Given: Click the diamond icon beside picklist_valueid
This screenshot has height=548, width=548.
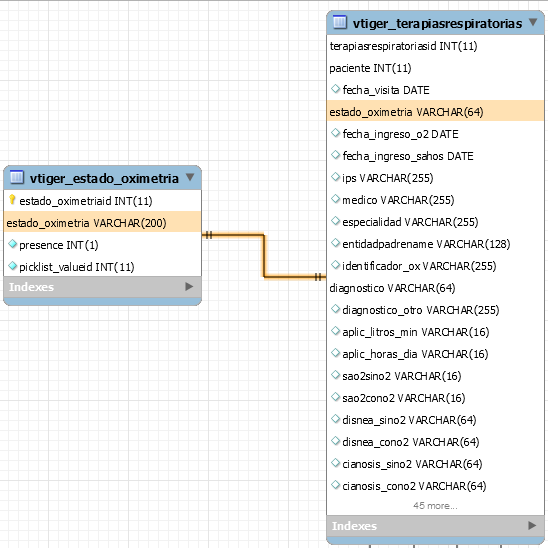Looking at the screenshot, I should click(x=13, y=266).
